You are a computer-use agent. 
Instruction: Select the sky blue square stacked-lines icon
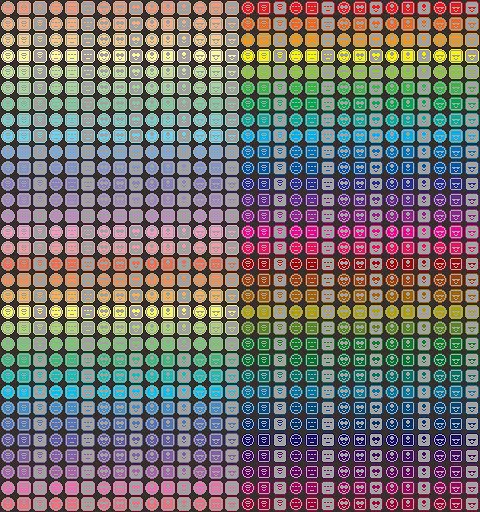coord(264,136)
